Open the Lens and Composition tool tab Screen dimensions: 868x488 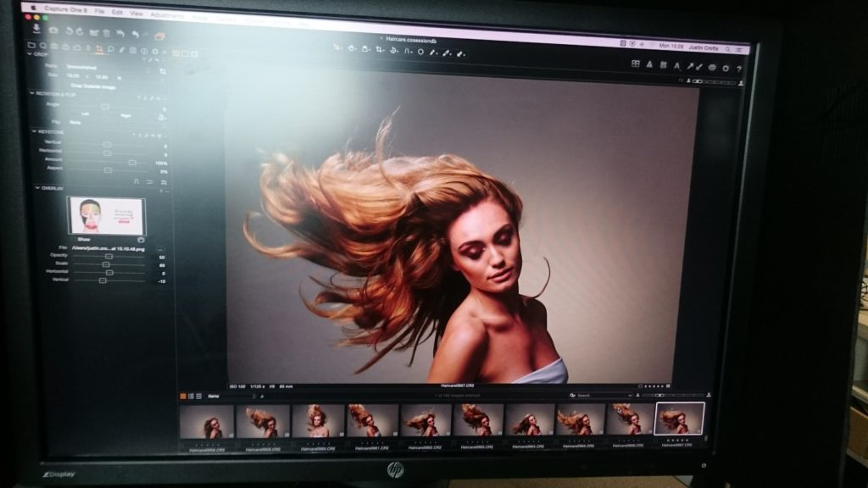pyautogui.click(x=100, y=48)
